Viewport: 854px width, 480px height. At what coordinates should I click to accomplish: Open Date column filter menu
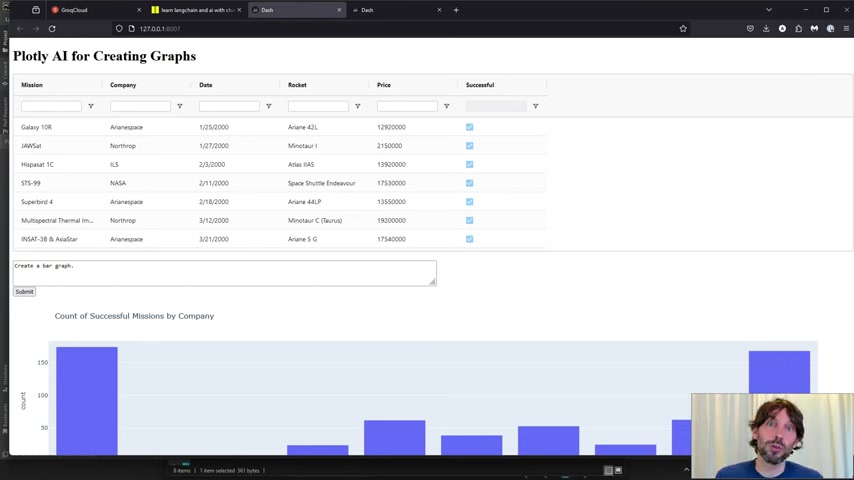pyautogui.click(x=269, y=106)
